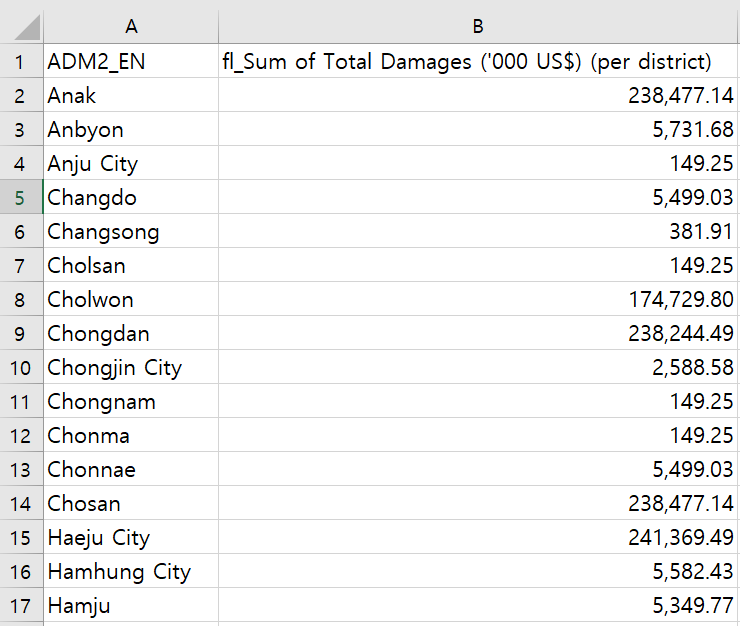740x626 pixels.
Task: Select the cell Changdo
Action: pyautogui.click(x=131, y=197)
